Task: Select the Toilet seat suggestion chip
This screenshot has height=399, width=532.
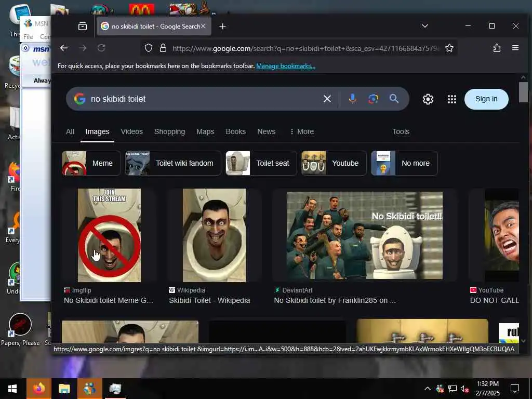Action: (261, 163)
